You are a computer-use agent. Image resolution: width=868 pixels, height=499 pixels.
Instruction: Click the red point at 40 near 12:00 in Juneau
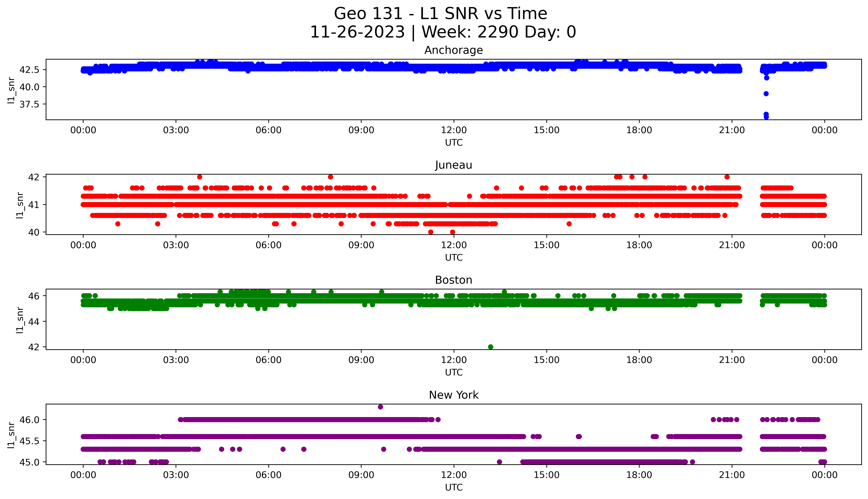pyautogui.click(x=452, y=232)
